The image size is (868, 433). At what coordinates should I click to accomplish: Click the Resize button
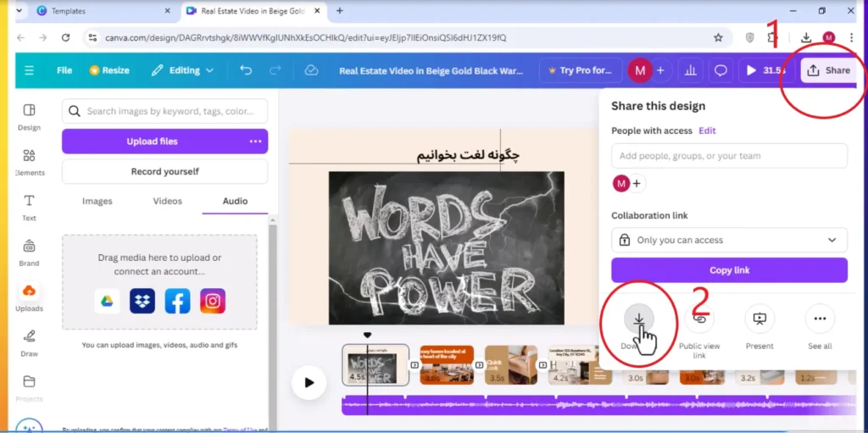click(x=109, y=70)
